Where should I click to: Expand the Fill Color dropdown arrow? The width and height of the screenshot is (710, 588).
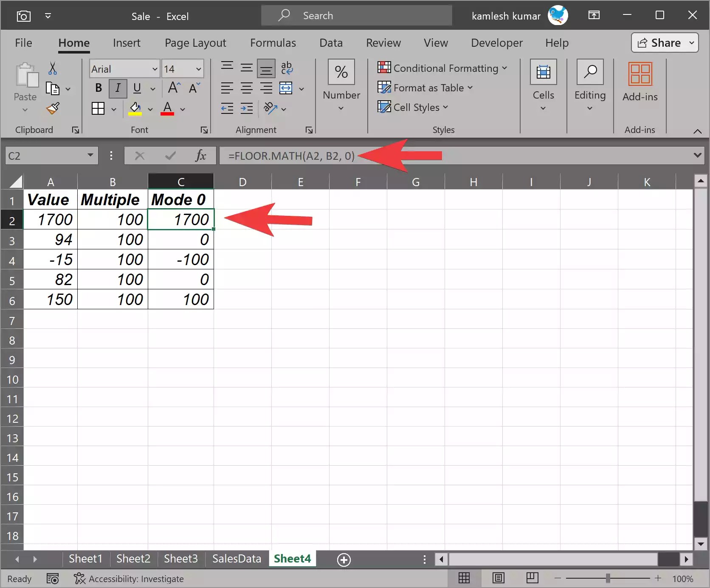tap(150, 109)
